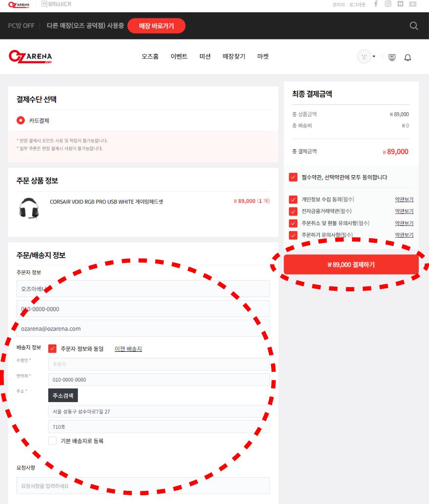The image size is (429, 504).
Task: Toggle 개인정보 수집 동의 checkbox
Action: (x=293, y=200)
